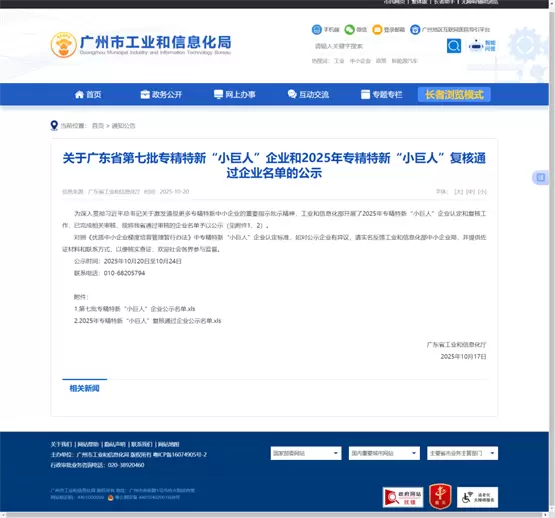The height and width of the screenshot is (518, 555).
Task: Open the 智能问答 robot assistant
Action: (x=482, y=46)
